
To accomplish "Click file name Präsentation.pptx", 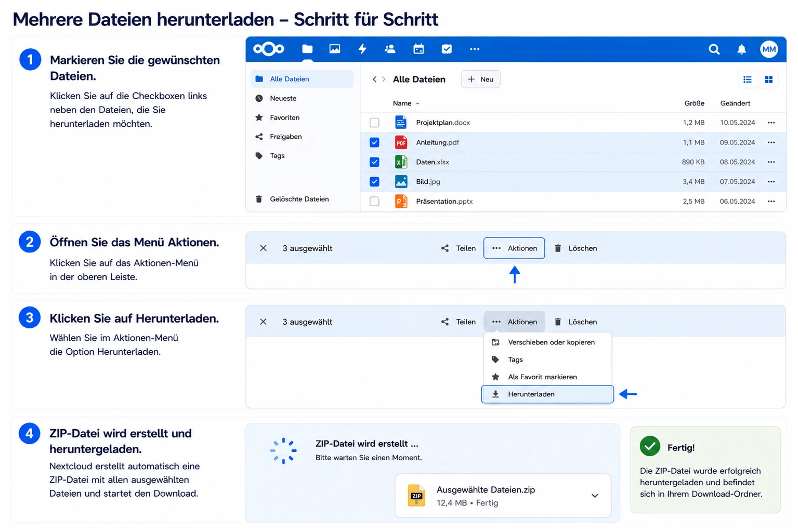I will point(444,202).
